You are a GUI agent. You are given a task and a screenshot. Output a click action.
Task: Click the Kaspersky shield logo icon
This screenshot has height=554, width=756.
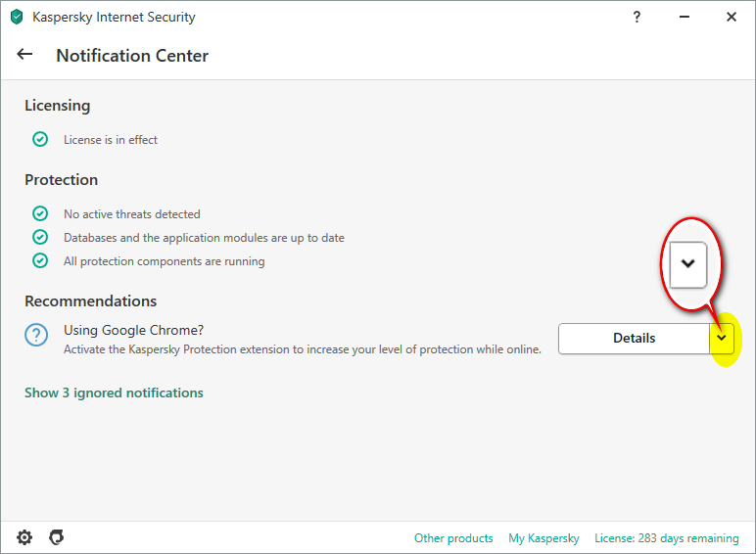click(17, 17)
